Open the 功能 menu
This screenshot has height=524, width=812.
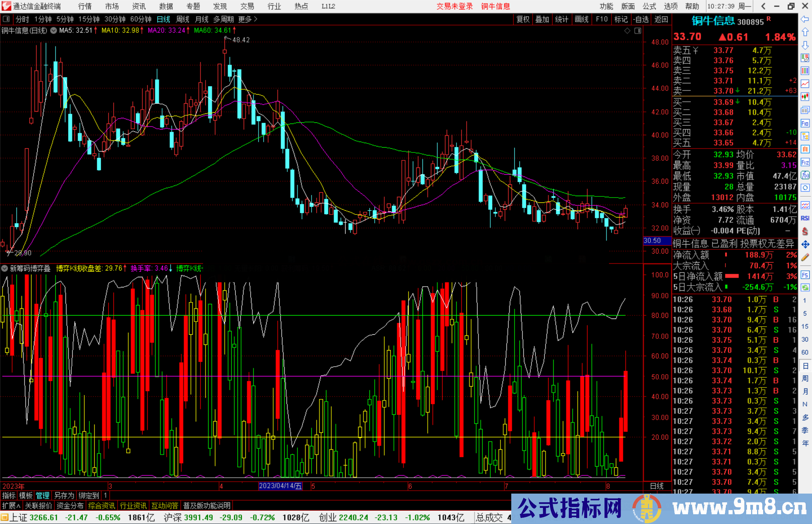[606, 6]
